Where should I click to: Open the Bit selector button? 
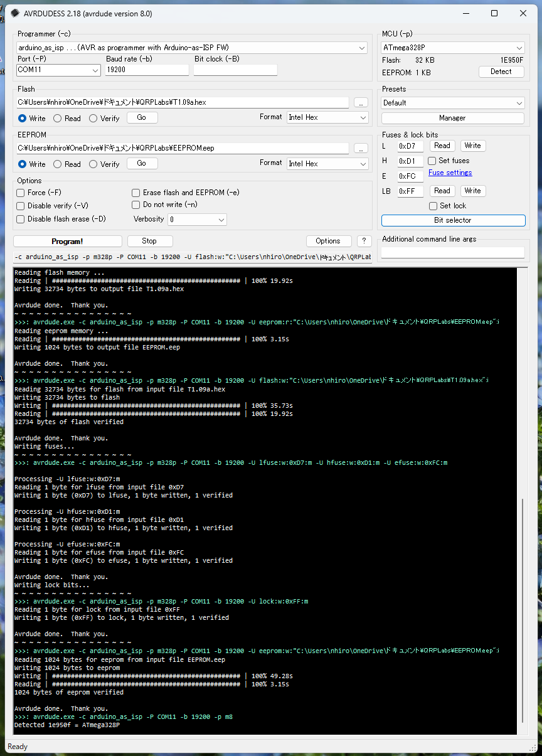pos(453,221)
